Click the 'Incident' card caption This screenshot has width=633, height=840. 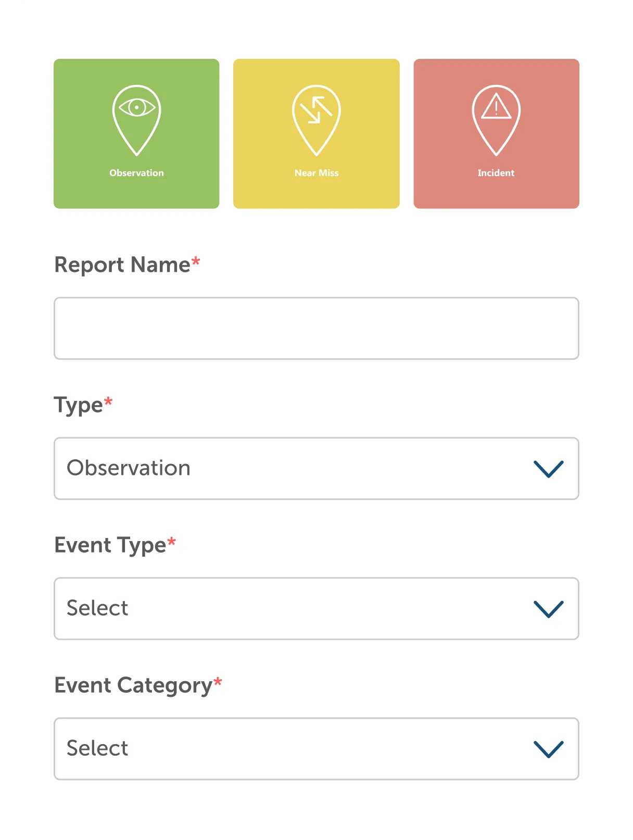point(496,173)
